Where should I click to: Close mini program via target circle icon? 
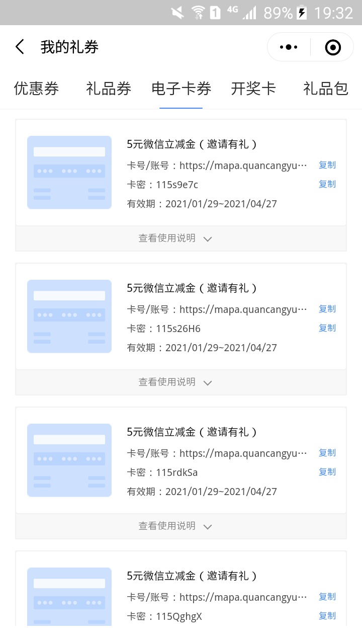[x=333, y=47]
